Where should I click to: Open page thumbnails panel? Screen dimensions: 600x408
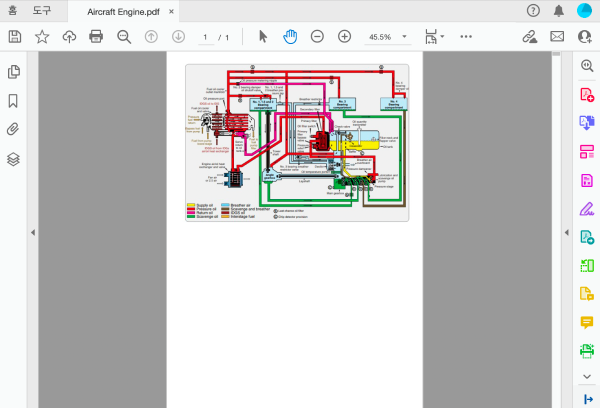click(14, 72)
